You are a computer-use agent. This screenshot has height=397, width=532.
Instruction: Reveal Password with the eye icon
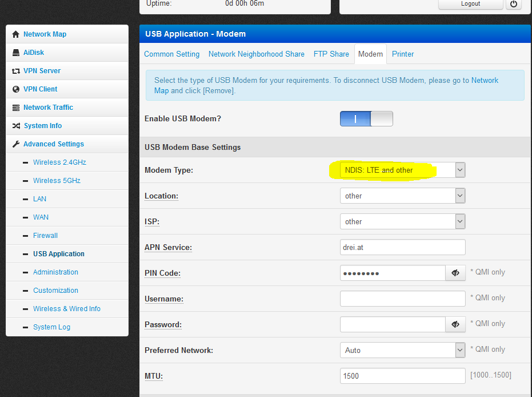[x=455, y=324]
